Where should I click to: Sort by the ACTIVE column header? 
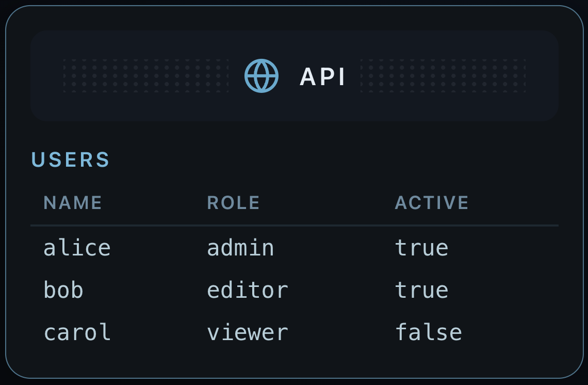[432, 203]
